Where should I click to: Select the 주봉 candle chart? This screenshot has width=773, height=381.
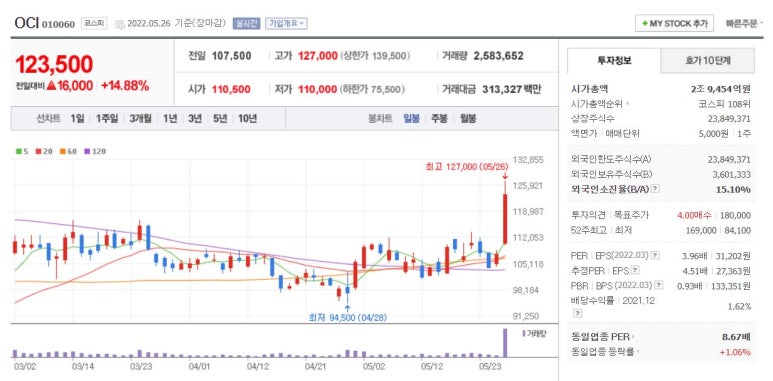pos(439,118)
